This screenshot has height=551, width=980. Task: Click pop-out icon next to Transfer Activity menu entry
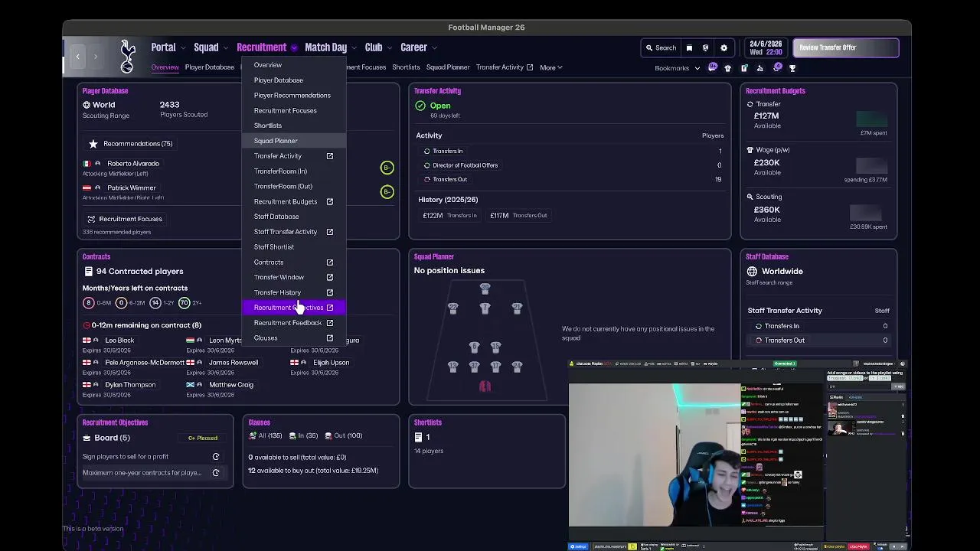pyautogui.click(x=330, y=156)
